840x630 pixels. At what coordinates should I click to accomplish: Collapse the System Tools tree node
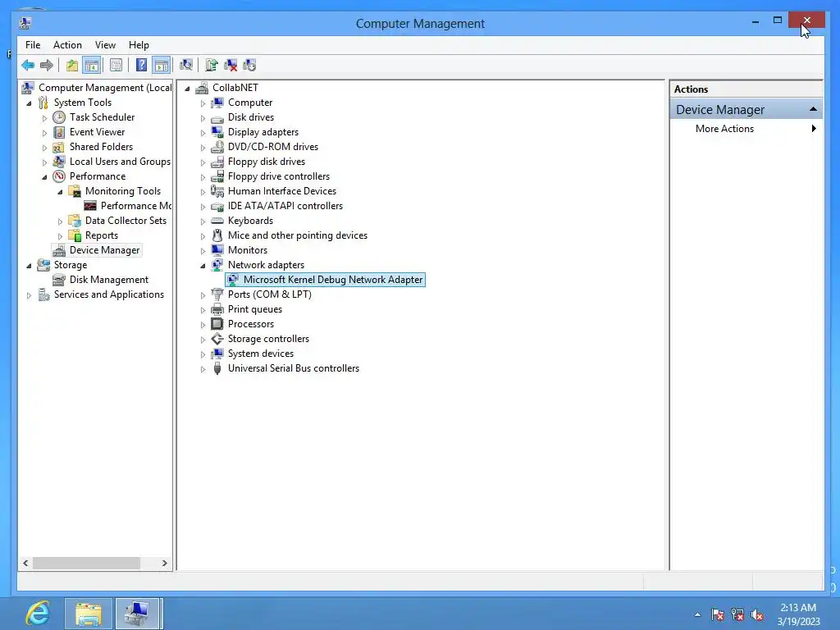29,103
